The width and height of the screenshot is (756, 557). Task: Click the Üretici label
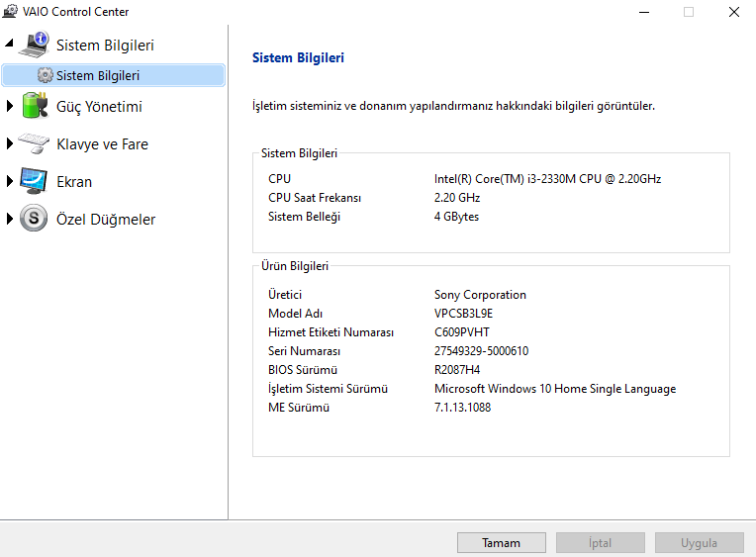(285, 295)
